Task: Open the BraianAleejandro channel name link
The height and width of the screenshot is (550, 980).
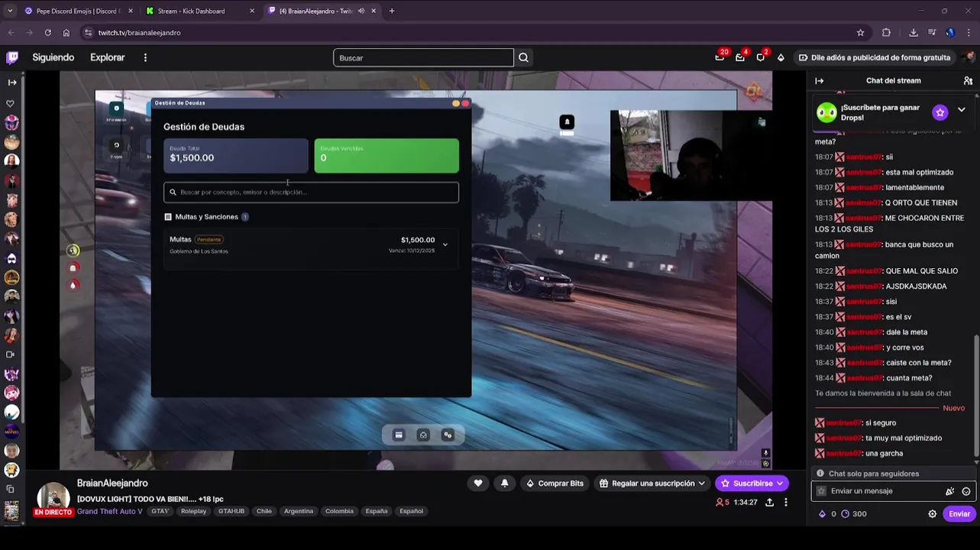Action: (112, 483)
